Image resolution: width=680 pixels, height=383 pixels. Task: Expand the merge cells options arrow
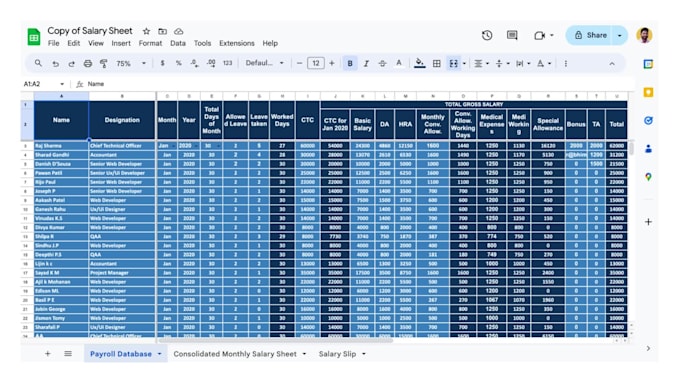pyautogui.click(x=464, y=64)
